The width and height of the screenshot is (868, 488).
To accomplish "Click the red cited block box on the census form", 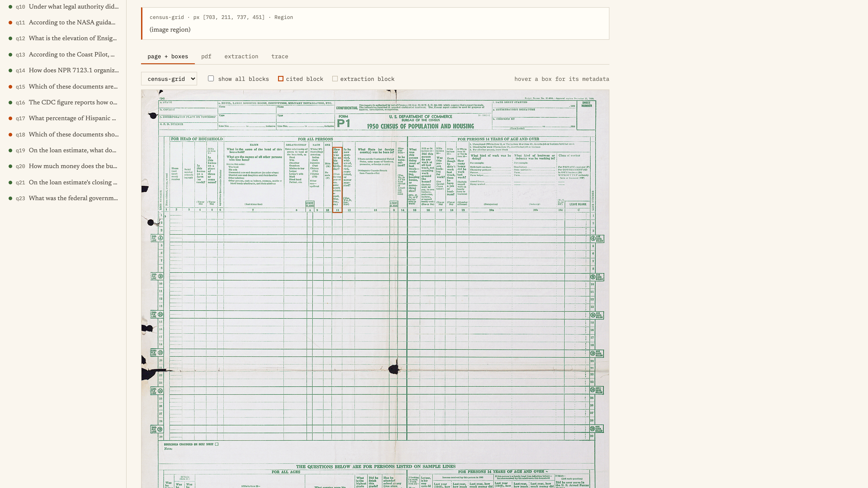I will click(337, 180).
